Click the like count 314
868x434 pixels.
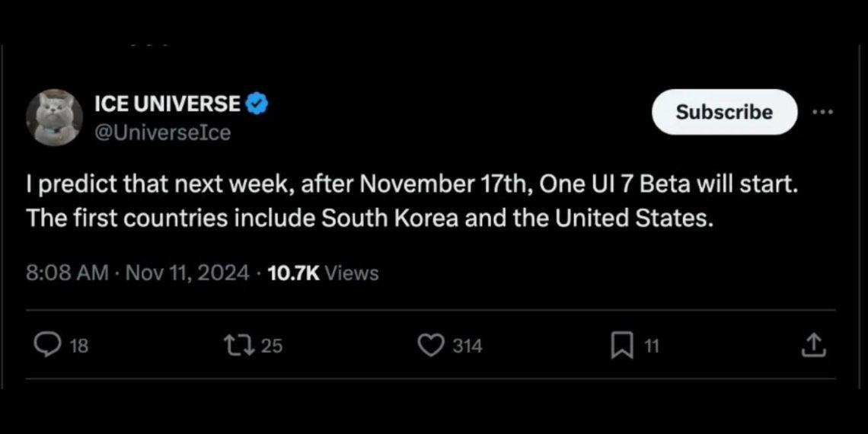[x=468, y=346]
